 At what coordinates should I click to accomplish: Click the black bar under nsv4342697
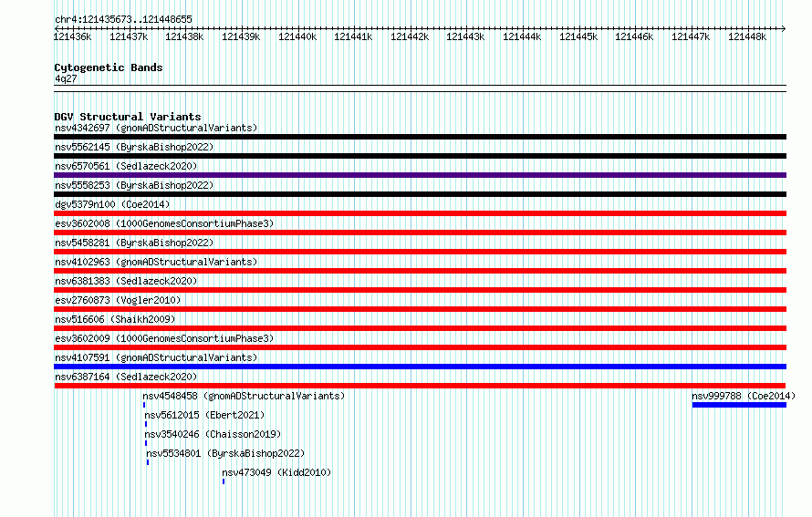click(420, 137)
